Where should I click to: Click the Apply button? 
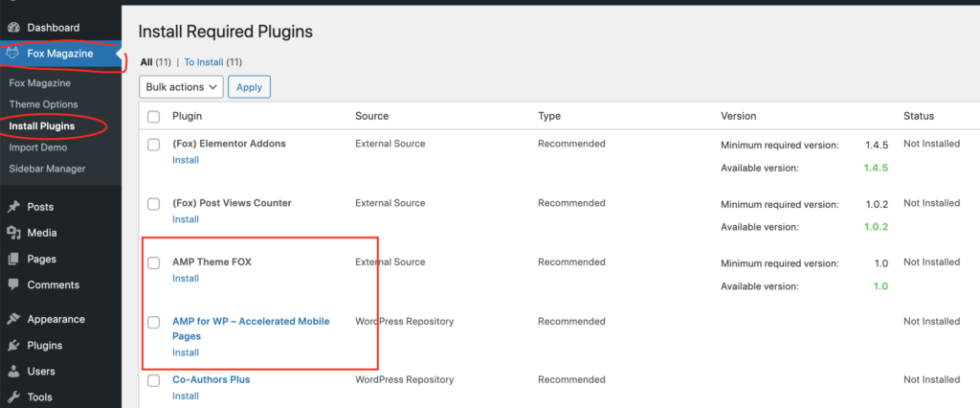click(250, 87)
